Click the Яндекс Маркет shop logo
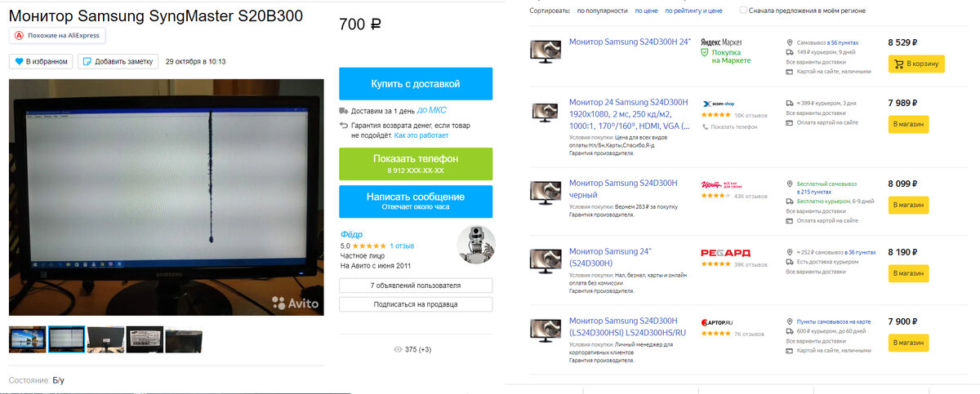Screen dimensions: 980x394 721,42
